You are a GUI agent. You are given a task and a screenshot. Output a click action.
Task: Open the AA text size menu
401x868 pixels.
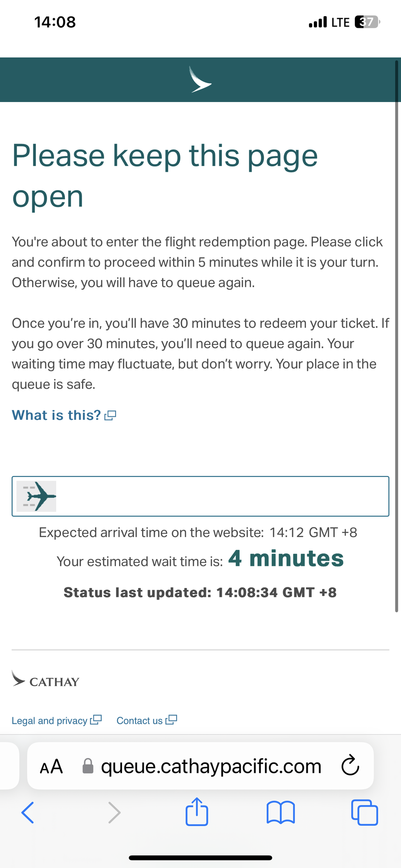pyautogui.click(x=51, y=766)
